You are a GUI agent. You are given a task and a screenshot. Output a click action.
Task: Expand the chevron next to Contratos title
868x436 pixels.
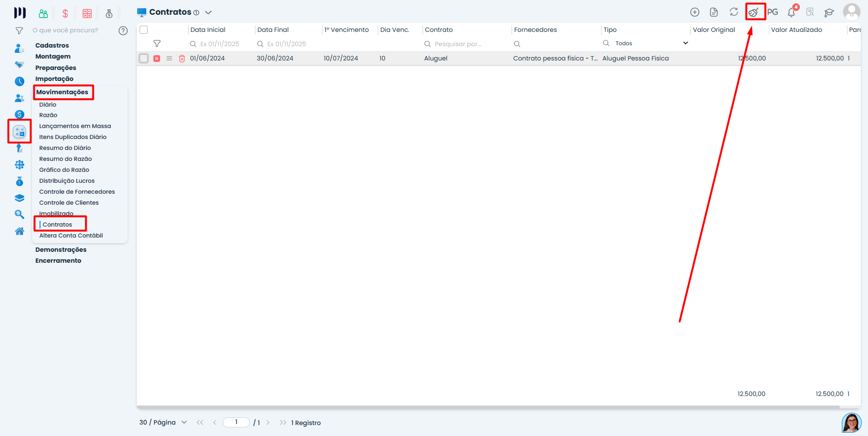208,12
